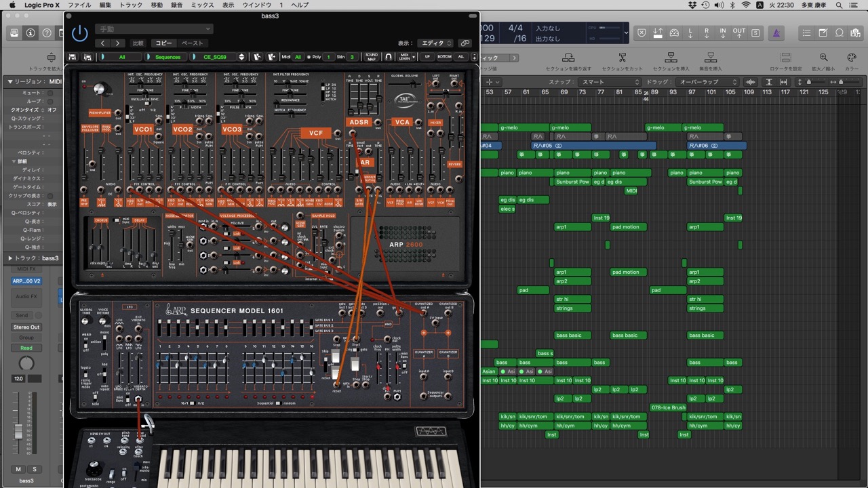Image resolution: width=868 pixels, height=488 pixels.
Task: Click the SOUND MAP button
Action: [x=372, y=57]
